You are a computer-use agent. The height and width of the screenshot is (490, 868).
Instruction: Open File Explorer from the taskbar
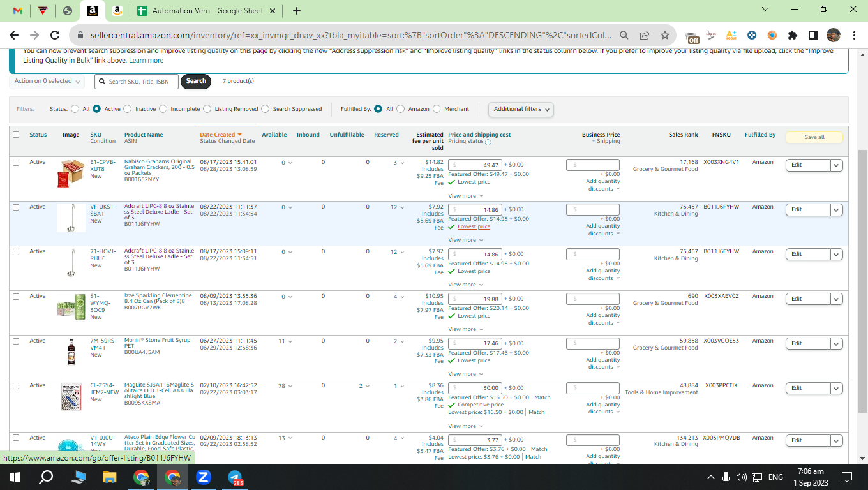pos(110,477)
